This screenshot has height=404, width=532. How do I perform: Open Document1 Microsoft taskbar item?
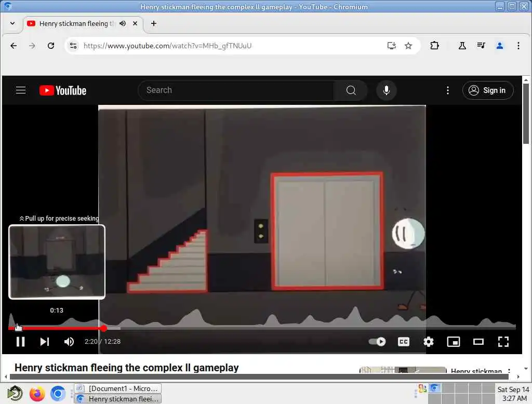click(x=117, y=388)
